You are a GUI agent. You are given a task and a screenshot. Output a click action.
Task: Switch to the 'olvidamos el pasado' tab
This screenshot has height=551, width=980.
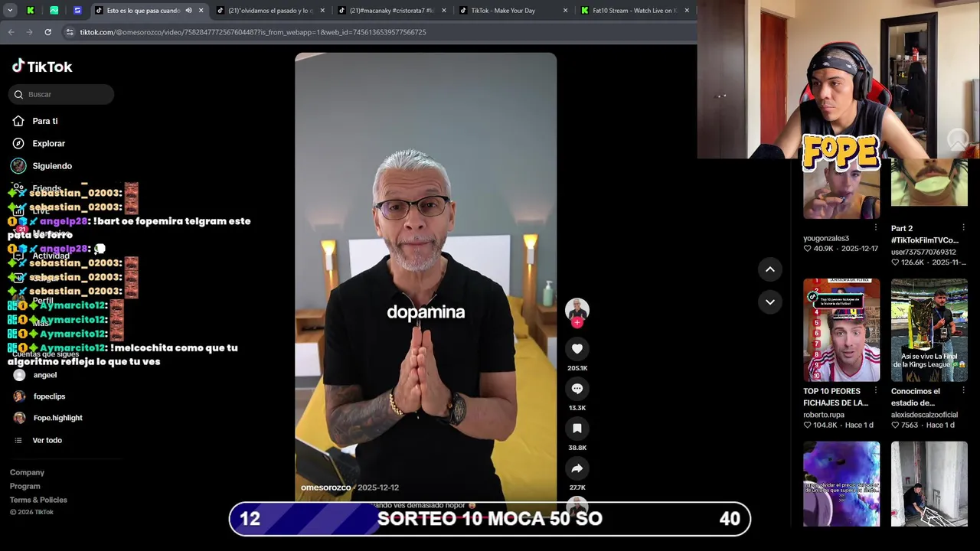270,11
